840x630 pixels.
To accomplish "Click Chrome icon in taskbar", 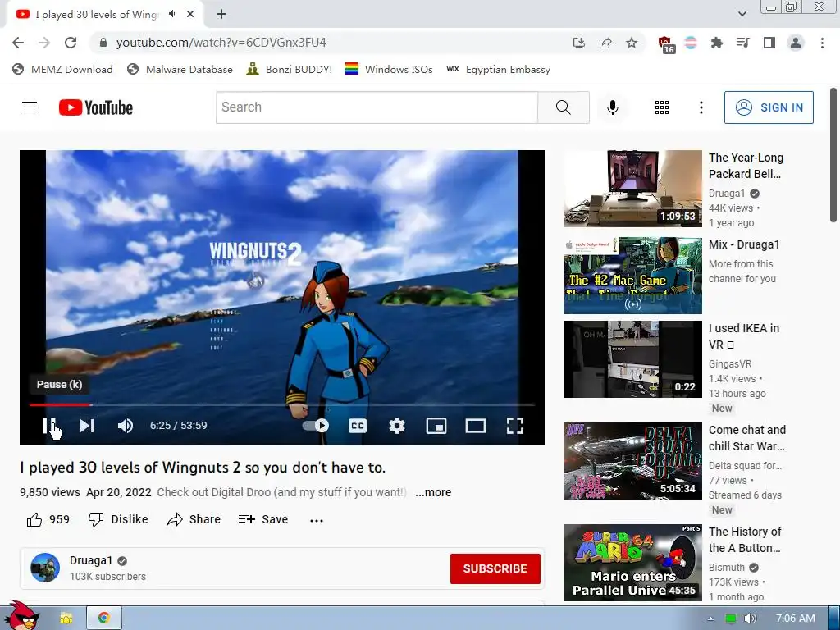I will 104,619.
